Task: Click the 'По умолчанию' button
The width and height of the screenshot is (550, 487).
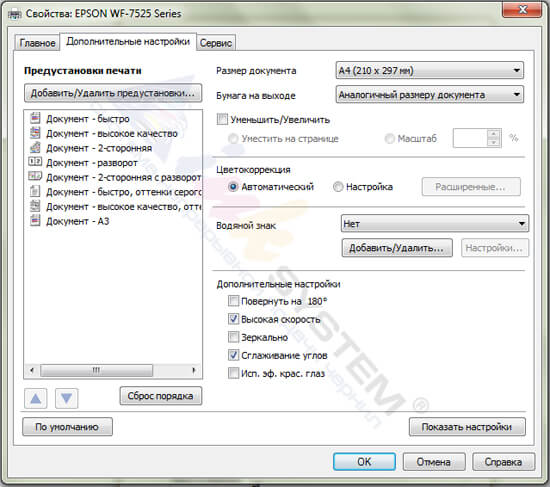Action: (67, 427)
